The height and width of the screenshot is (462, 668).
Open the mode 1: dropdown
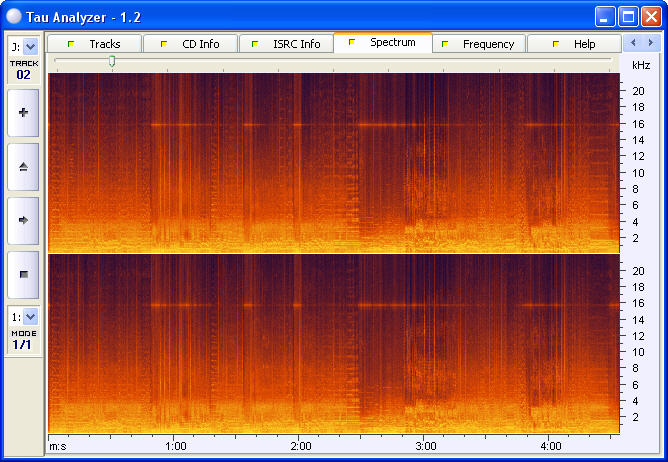point(30,317)
